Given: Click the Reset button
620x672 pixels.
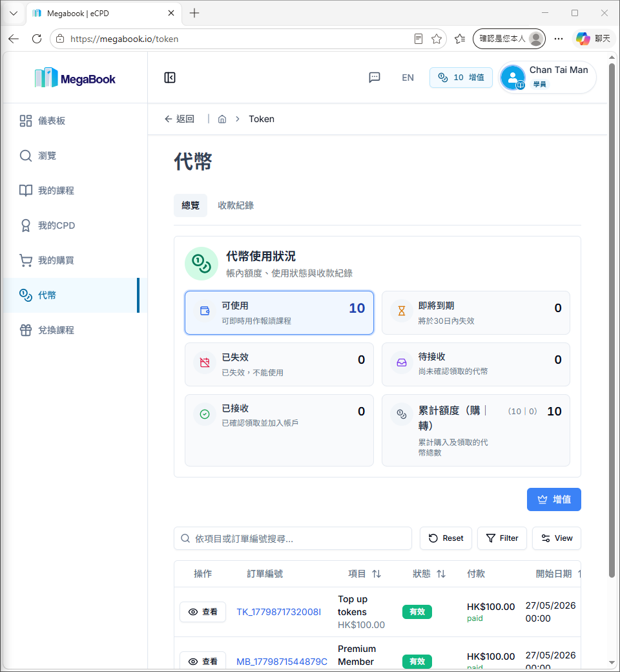Looking at the screenshot, I should coord(446,538).
